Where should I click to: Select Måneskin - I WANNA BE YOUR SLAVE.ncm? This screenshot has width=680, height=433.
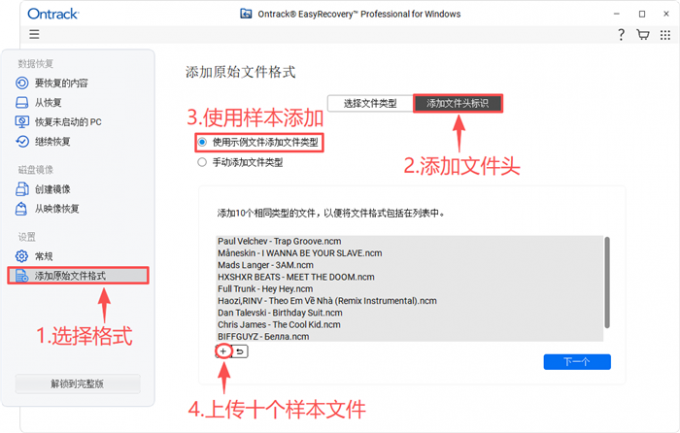coord(300,253)
